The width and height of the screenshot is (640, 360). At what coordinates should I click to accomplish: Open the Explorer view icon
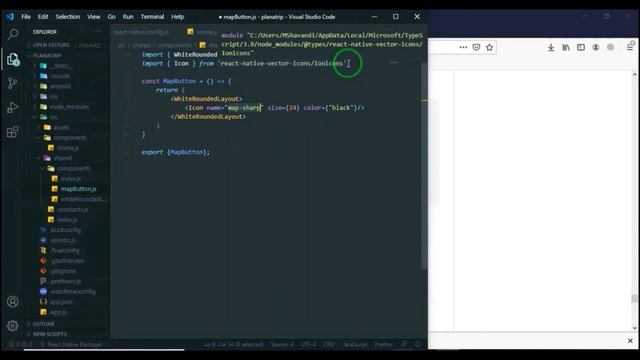(x=13, y=60)
